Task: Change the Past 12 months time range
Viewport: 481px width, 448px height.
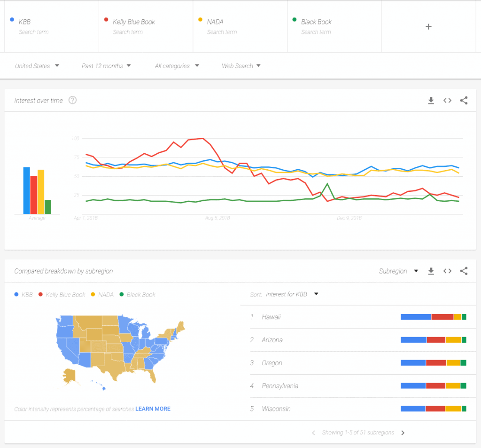Action: 106,66
